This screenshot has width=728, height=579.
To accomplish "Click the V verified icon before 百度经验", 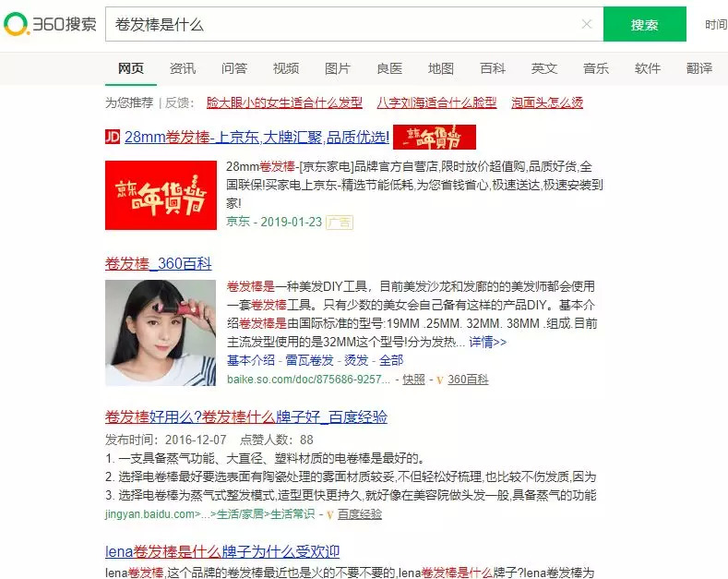I will click(x=329, y=515).
